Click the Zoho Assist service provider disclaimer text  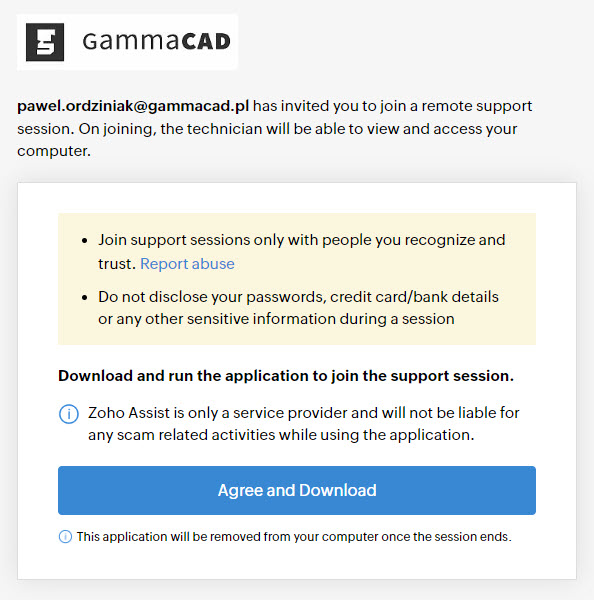click(x=304, y=424)
